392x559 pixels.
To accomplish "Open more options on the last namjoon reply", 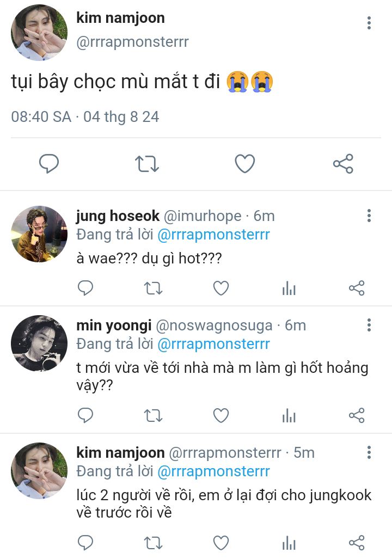I will pyautogui.click(x=369, y=452).
